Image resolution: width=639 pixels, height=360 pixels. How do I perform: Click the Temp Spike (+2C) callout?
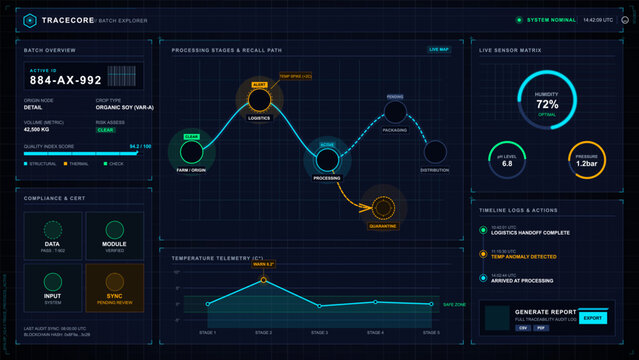coord(295,76)
